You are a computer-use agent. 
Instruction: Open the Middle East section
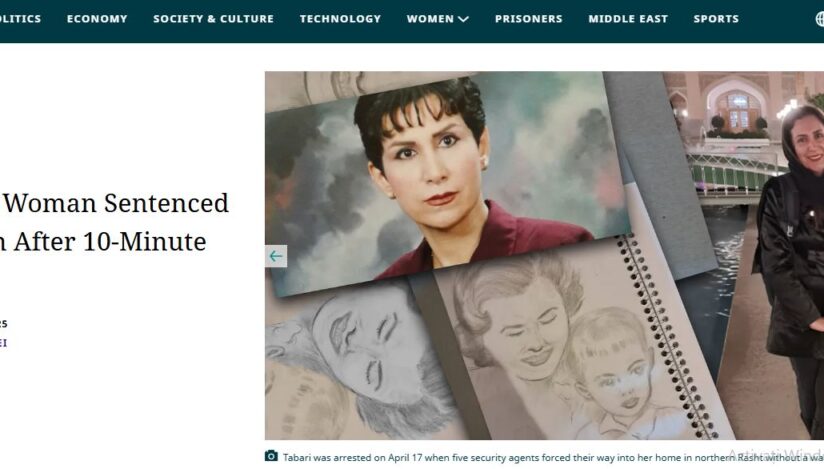point(628,19)
